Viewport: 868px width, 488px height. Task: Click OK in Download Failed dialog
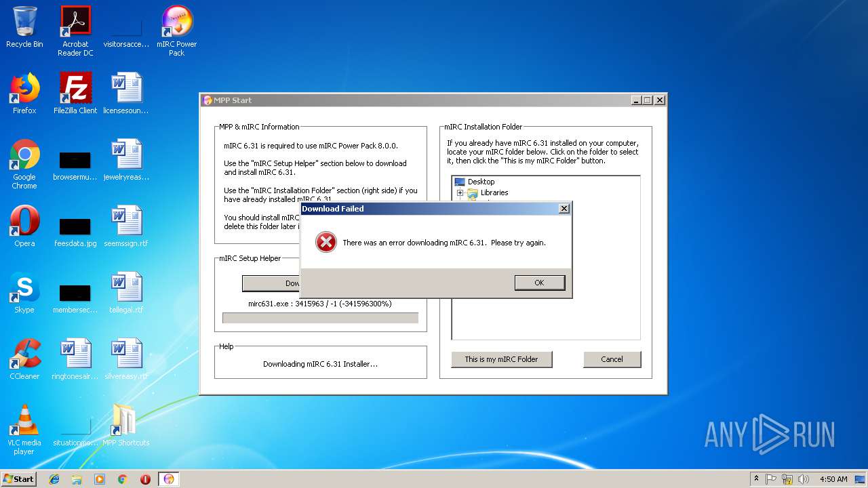click(539, 283)
